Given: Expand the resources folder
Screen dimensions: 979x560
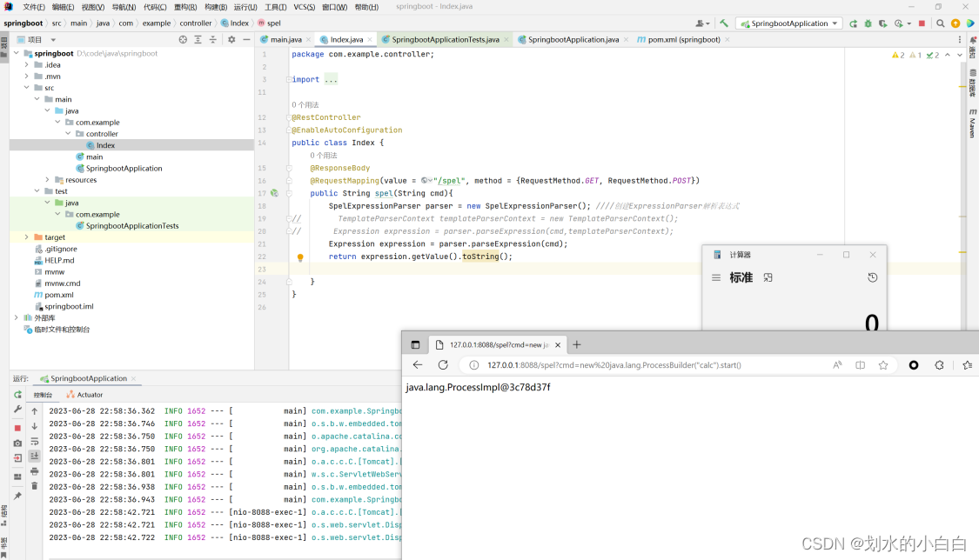Looking at the screenshot, I should 47,180.
